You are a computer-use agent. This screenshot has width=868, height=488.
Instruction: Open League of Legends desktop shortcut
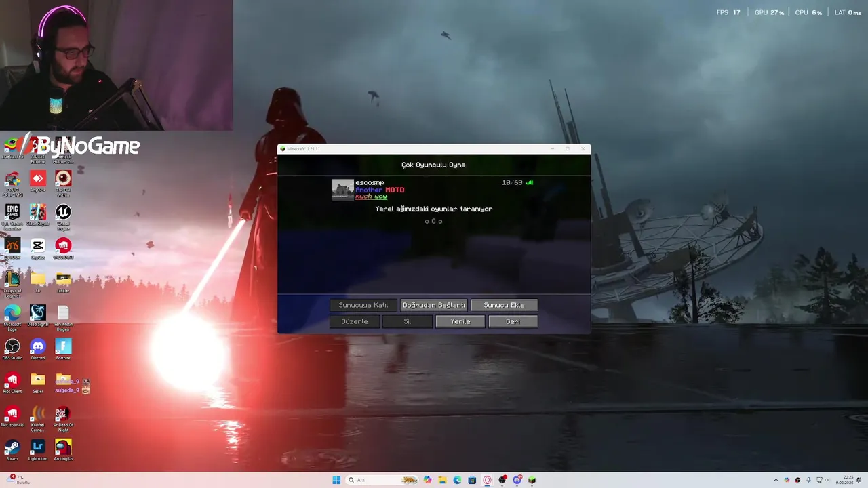pos(12,283)
